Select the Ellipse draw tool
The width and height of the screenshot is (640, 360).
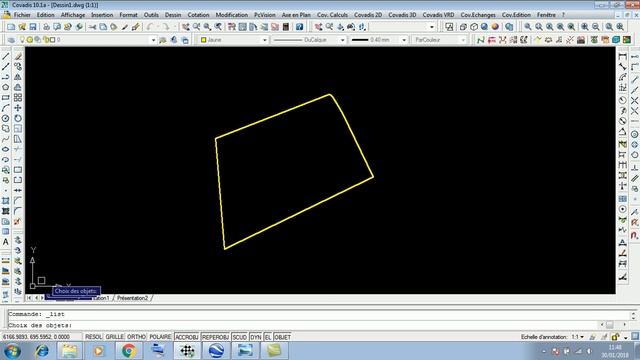pyautogui.click(x=6, y=149)
